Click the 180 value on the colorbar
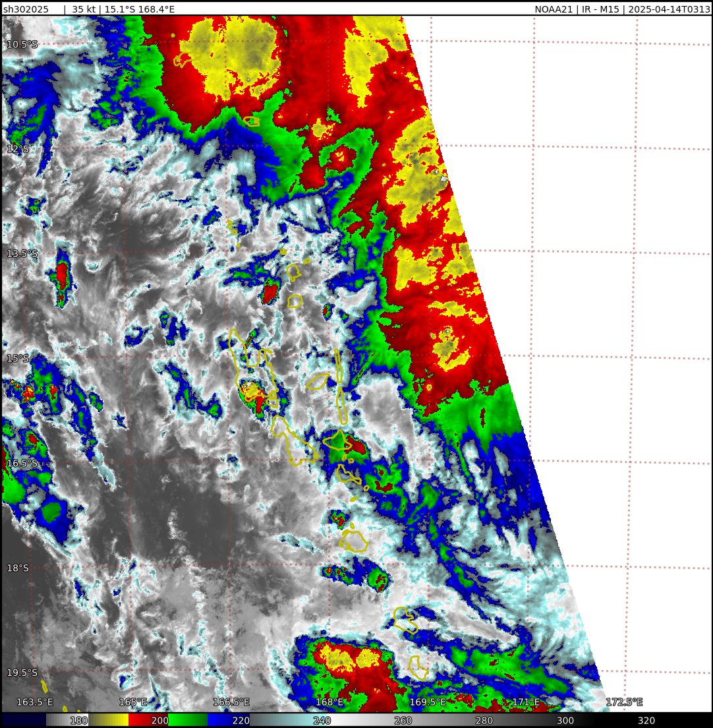 tap(78, 721)
